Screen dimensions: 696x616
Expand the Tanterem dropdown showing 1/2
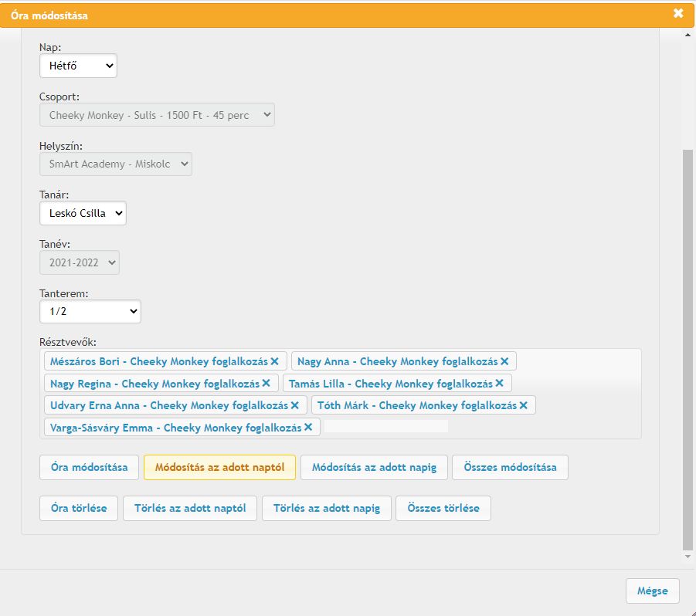(90, 312)
